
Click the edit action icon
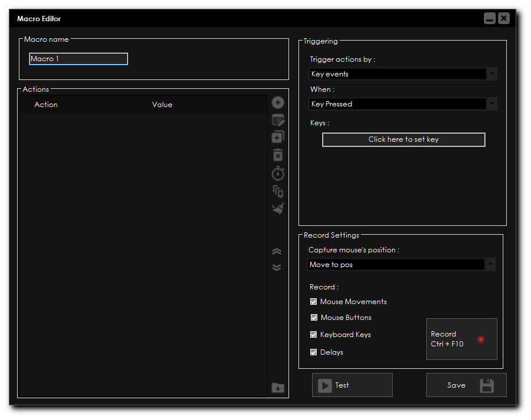point(278,121)
